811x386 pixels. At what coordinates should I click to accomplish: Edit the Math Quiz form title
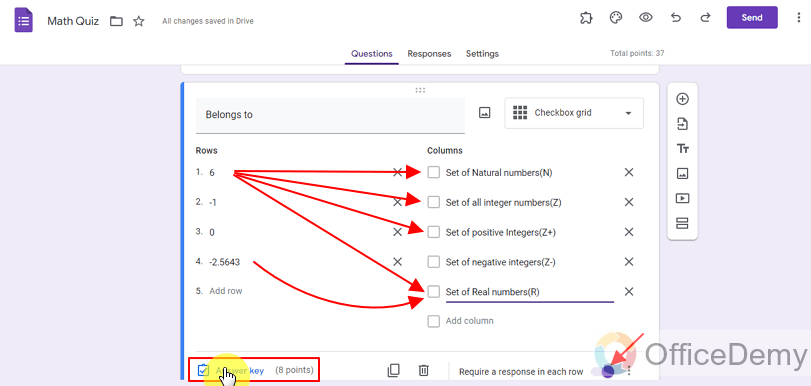click(x=73, y=21)
